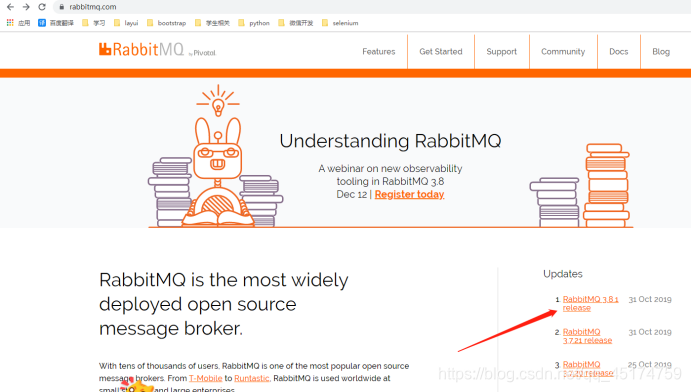Open the Blog menu item
691x392 pixels.
(661, 52)
